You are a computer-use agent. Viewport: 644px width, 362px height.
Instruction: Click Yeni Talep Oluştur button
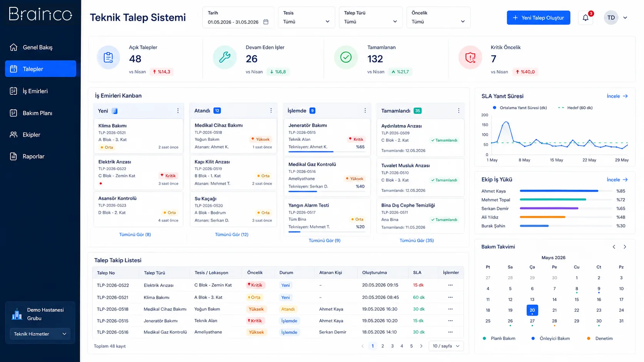(538, 18)
